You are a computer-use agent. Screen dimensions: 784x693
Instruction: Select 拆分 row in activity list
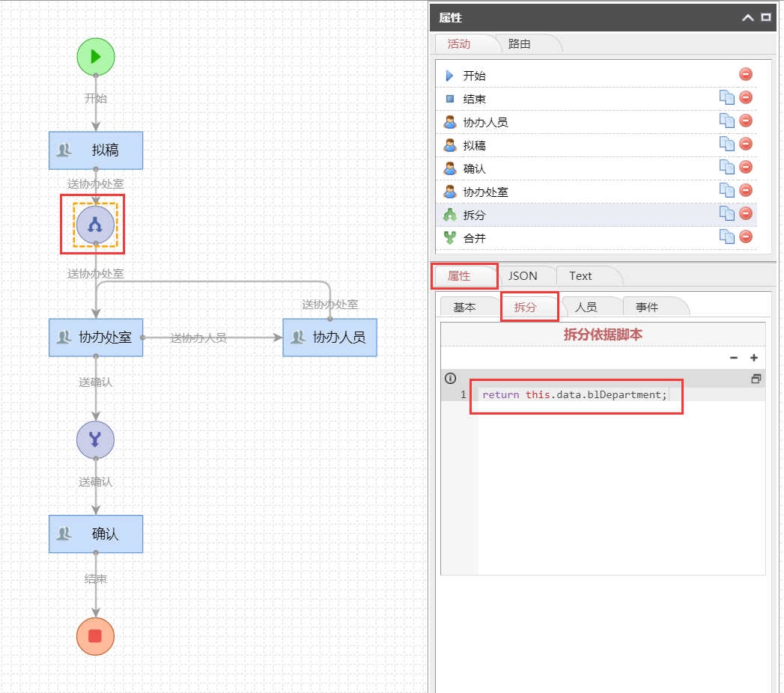tap(596, 215)
